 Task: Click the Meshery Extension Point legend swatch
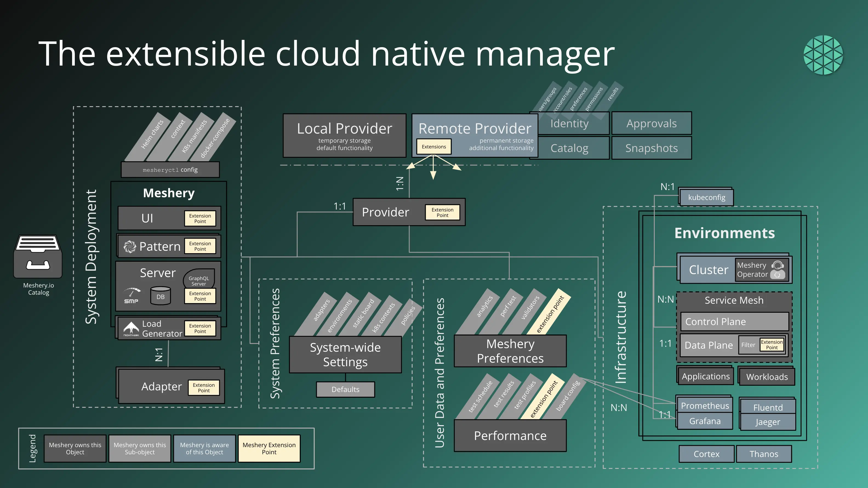[x=269, y=448]
